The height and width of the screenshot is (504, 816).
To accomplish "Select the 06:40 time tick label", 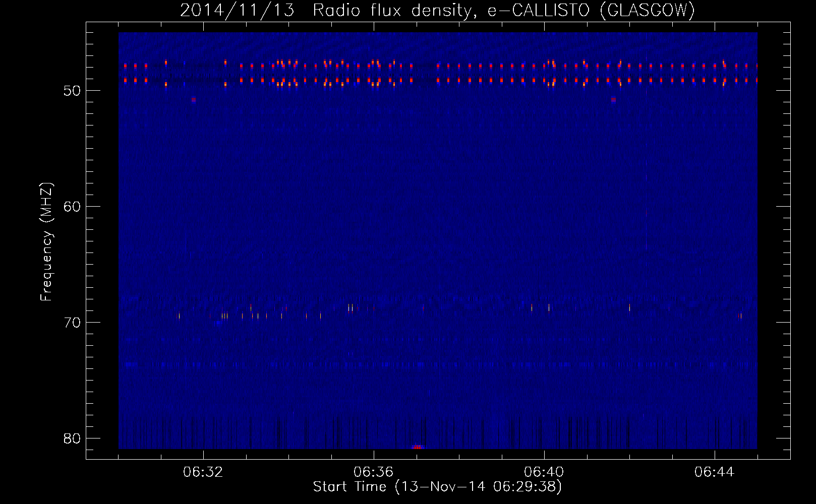I will click(544, 472).
